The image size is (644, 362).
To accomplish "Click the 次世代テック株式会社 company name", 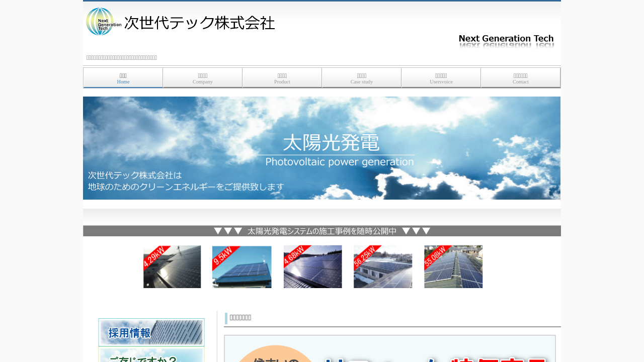I will coord(199,23).
